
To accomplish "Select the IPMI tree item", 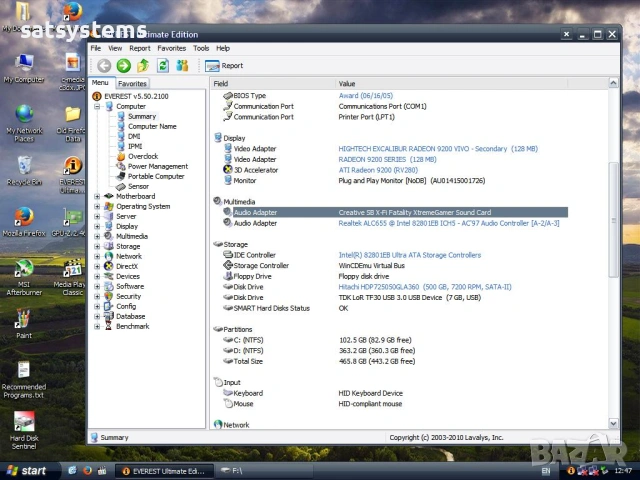I will click(135, 146).
